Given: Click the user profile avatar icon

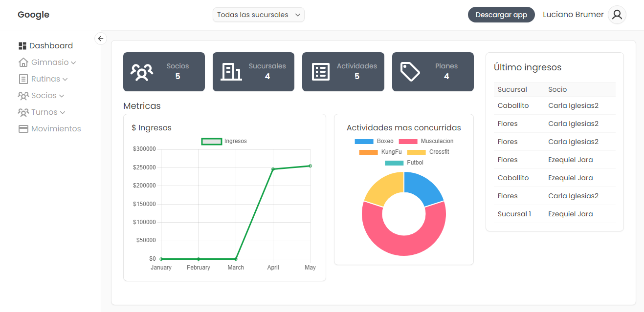Looking at the screenshot, I should pyautogui.click(x=617, y=15).
